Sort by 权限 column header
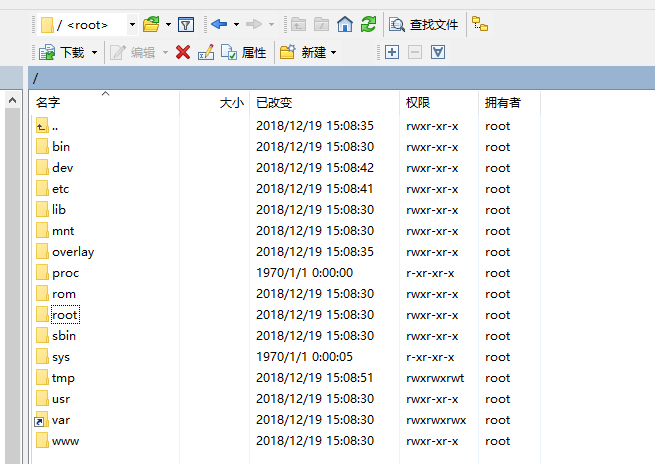Image resolution: width=655 pixels, height=464 pixels. pyautogui.click(x=439, y=103)
